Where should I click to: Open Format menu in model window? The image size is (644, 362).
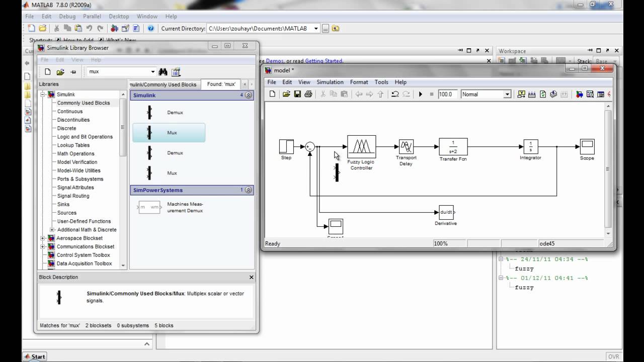click(359, 82)
